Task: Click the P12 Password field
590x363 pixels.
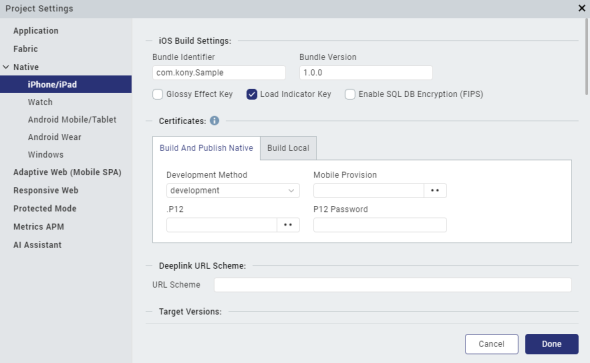Action: (x=380, y=225)
